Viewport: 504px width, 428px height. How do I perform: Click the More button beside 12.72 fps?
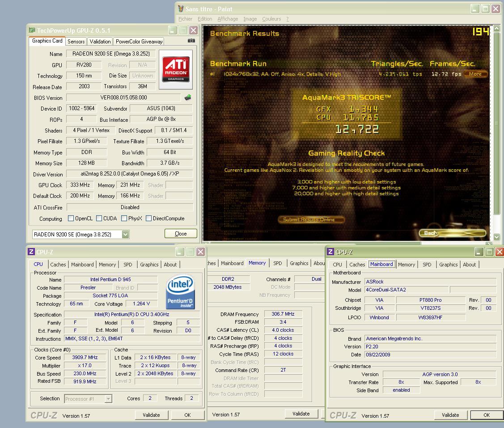[475, 74]
